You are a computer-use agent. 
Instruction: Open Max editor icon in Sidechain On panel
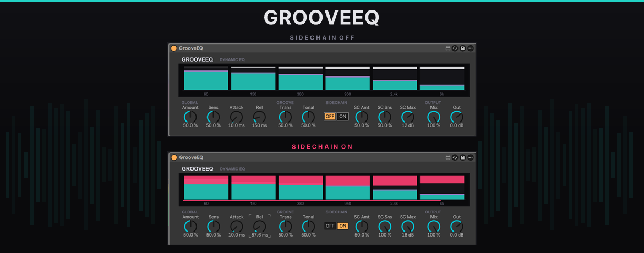(448, 158)
